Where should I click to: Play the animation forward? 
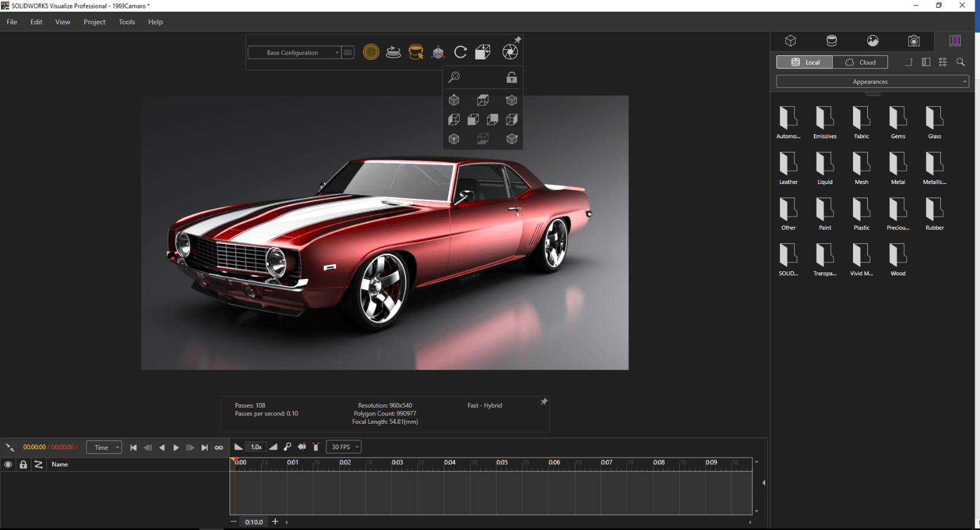click(x=176, y=448)
